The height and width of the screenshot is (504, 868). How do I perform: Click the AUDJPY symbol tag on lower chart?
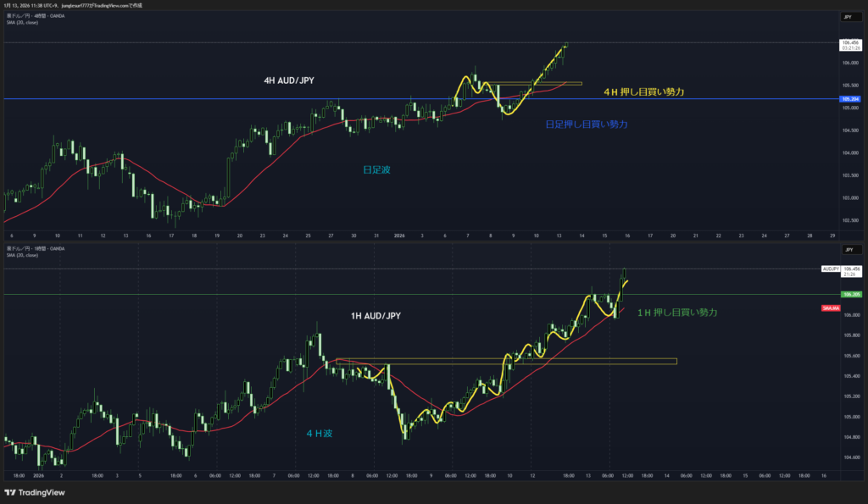(x=831, y=269)
